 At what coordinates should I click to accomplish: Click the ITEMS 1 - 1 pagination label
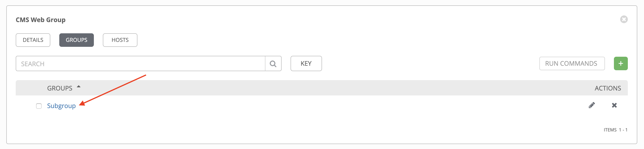coord(615,130)
